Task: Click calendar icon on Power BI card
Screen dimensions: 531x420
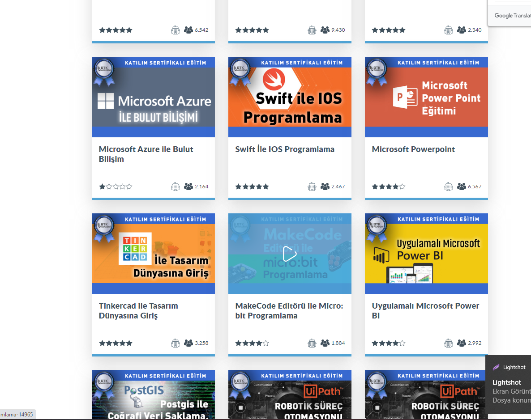Action: point(448,343)
